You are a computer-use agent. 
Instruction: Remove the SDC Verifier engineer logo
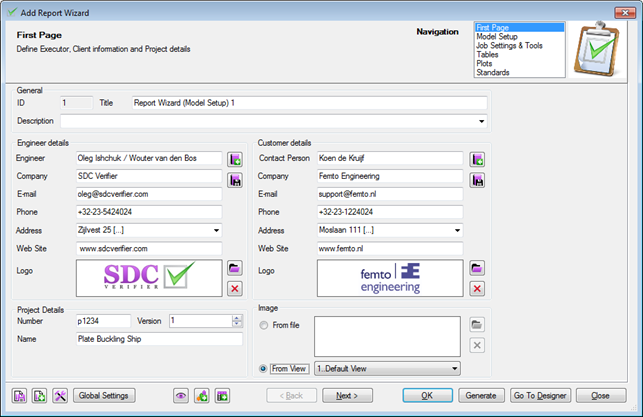pos(235,289)
